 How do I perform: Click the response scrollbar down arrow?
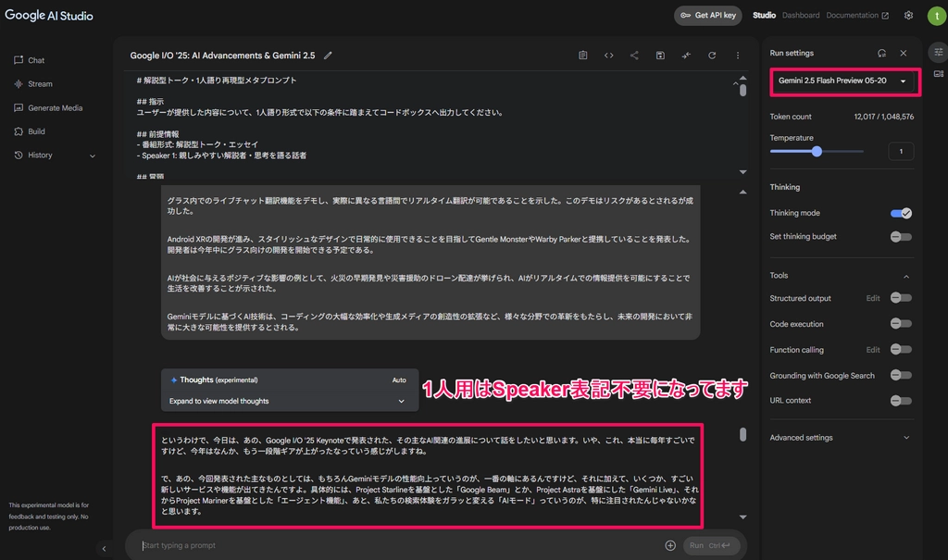click(x=743, y=517)
